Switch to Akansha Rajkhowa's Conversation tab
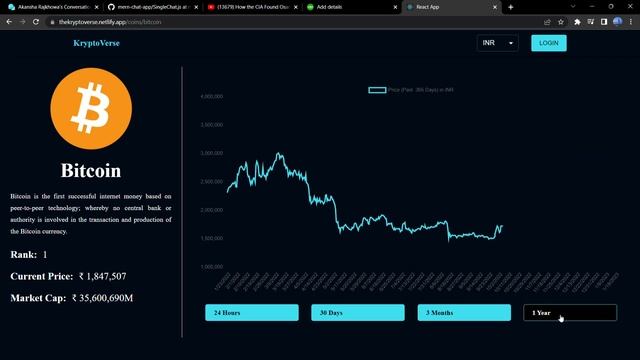Viewport: 640px width, 360px height. coord(53,7)
